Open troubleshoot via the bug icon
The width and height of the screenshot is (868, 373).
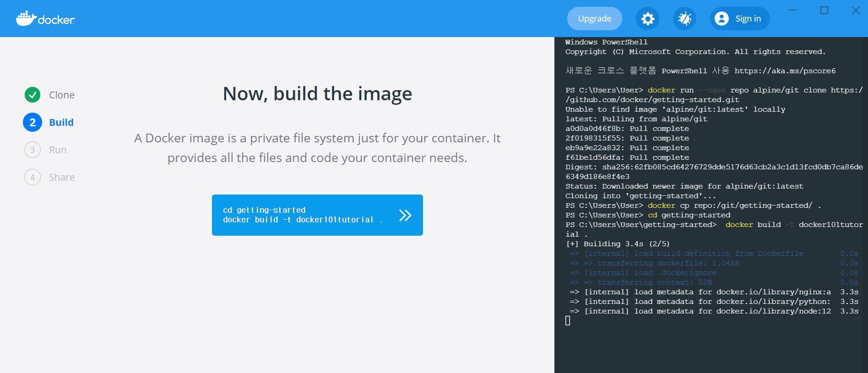tap(684, 19)
